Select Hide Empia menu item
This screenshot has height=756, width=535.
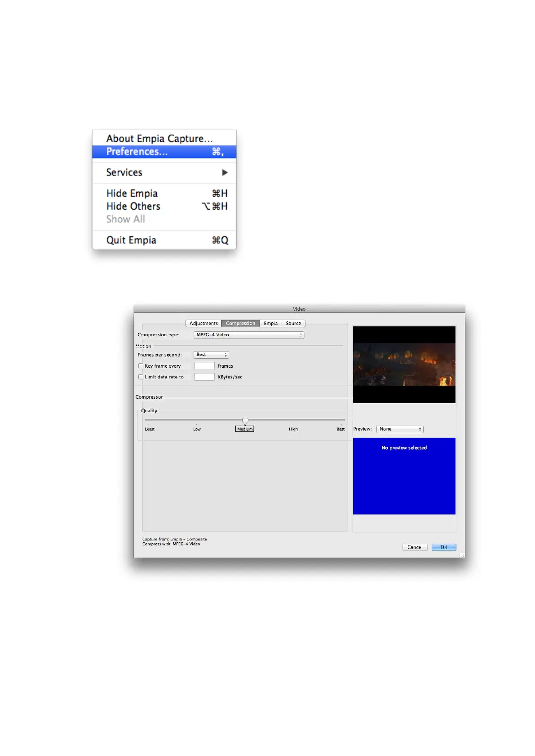click(164, 193)
